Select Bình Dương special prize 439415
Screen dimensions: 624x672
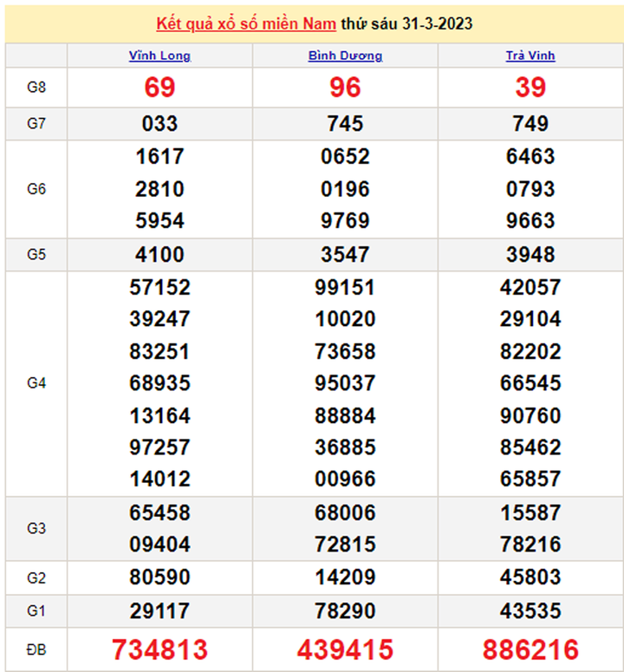[345, 649]
